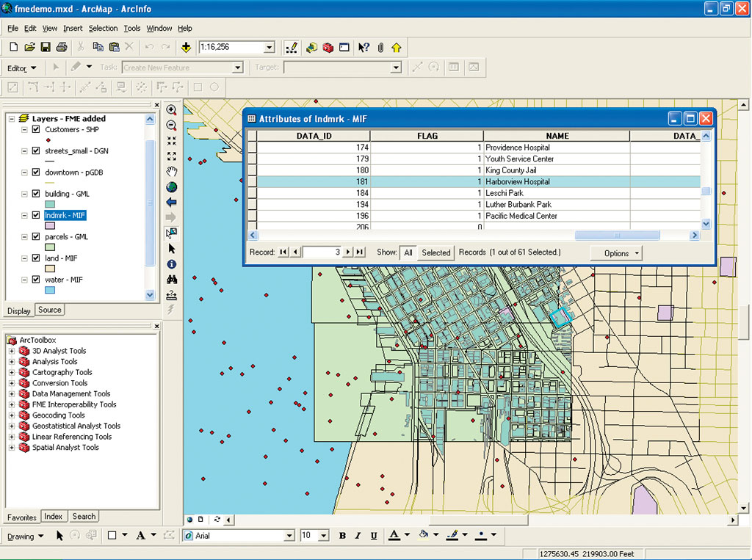Click the Find binoculars tool

point(172,280)
